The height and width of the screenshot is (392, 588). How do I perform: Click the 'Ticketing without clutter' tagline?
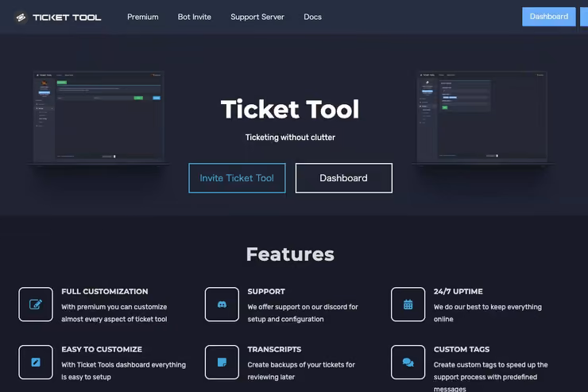click(290, 138)
